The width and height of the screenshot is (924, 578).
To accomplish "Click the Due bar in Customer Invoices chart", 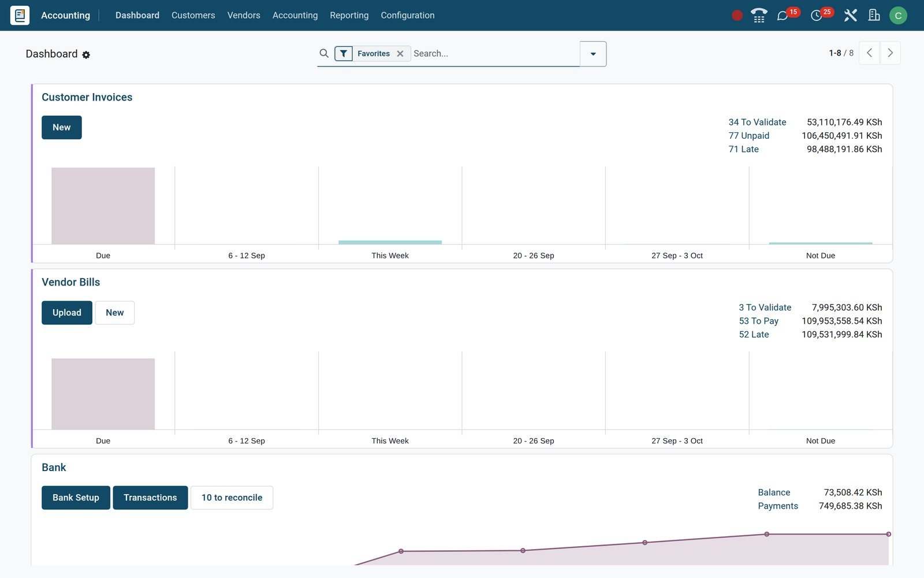I will click(103, 206).
